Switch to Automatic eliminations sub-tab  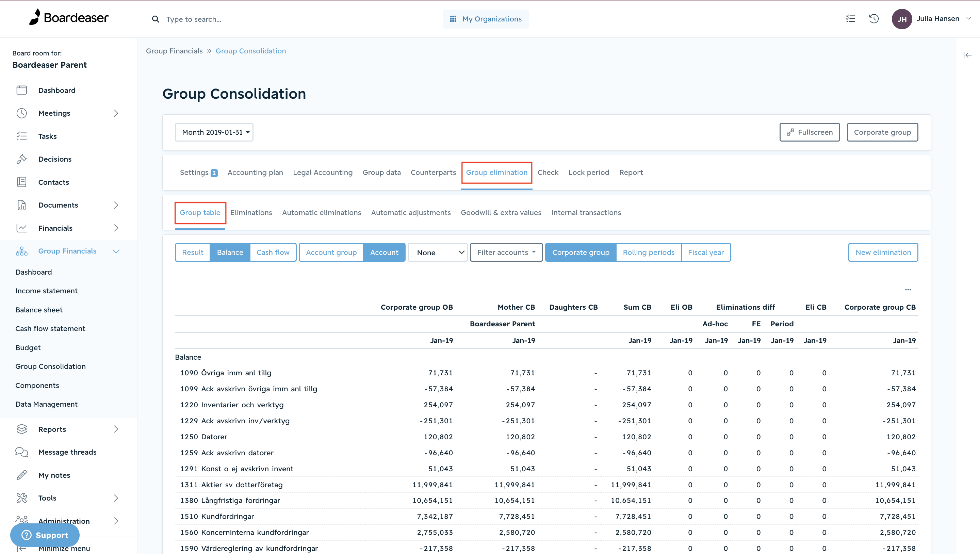point(322,212)
